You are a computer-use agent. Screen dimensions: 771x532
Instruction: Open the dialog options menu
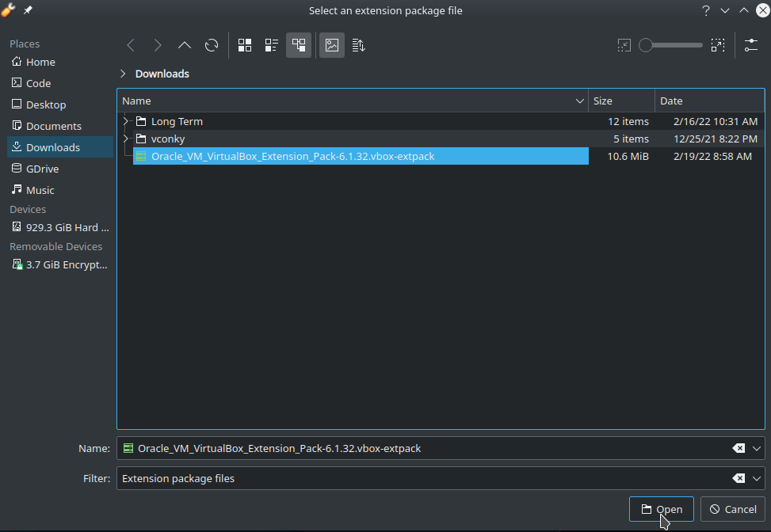click(751, 46)
